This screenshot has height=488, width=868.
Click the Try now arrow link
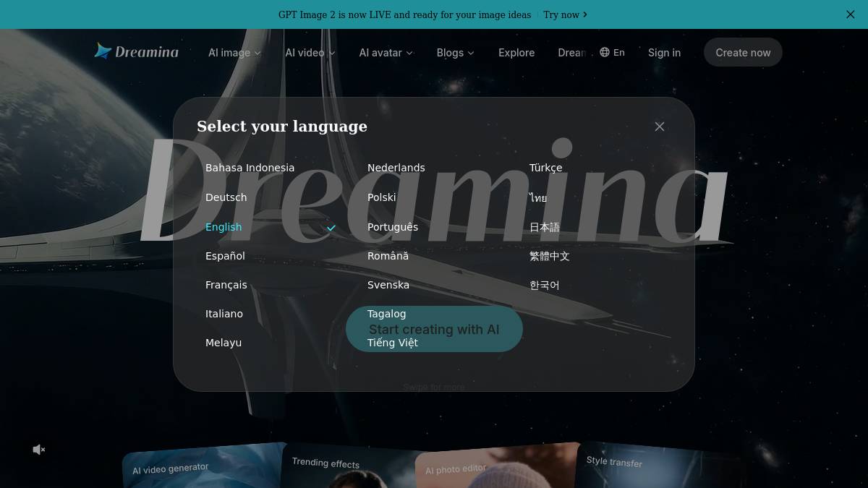[x=565, y=14]
